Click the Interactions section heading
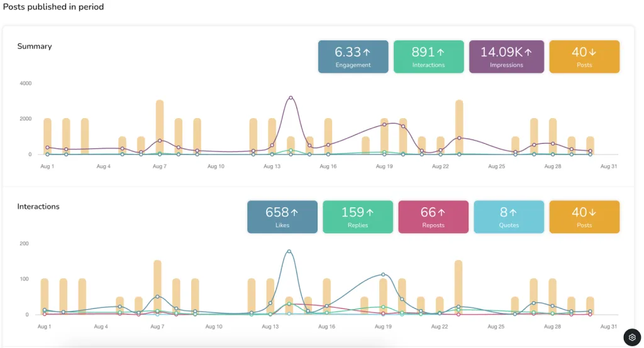644x348 pixels. click(x=38, y=207)
